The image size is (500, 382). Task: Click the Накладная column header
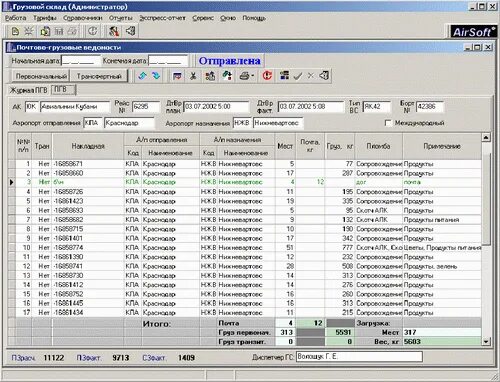(x=88, y=146)
